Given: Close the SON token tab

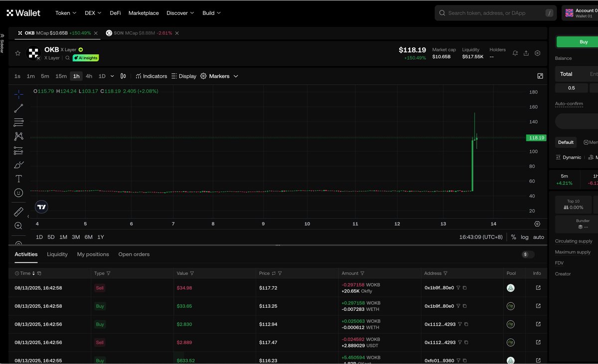Looking at the screenshot, I should [x=177, y=33].
